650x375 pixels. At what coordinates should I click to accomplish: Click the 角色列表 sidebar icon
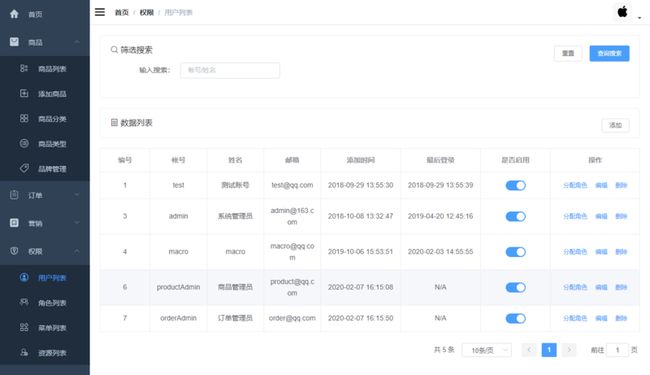(24, 302)
